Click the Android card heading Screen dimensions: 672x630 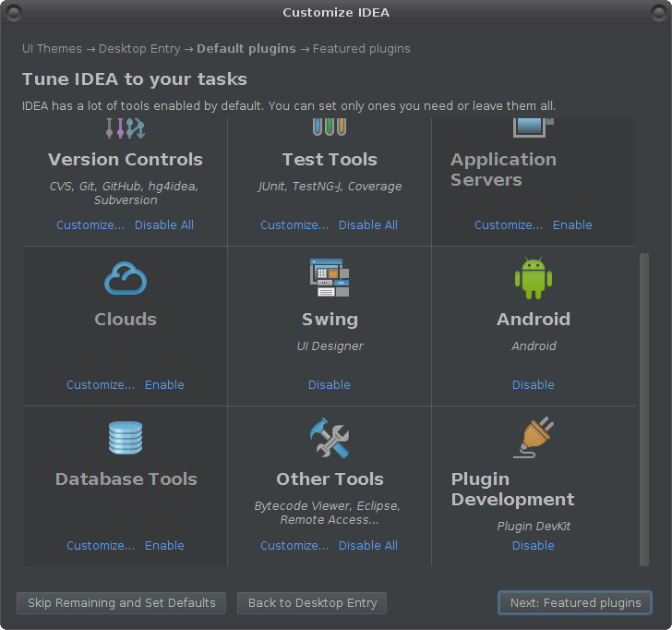tap(534, 320)
